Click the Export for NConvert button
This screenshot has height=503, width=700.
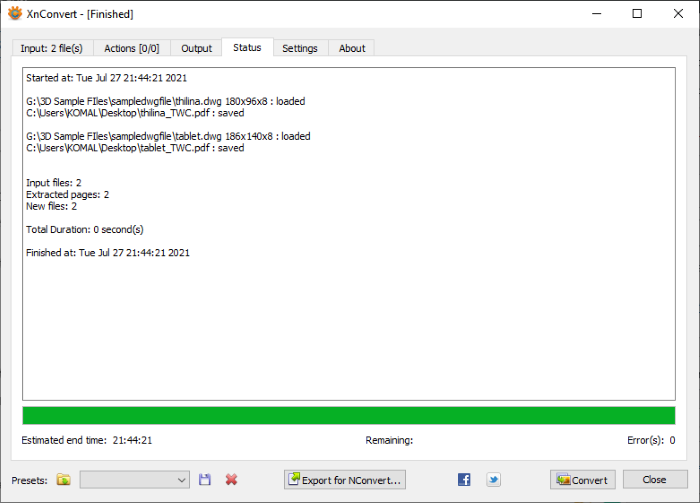click(x=345, y=480)
